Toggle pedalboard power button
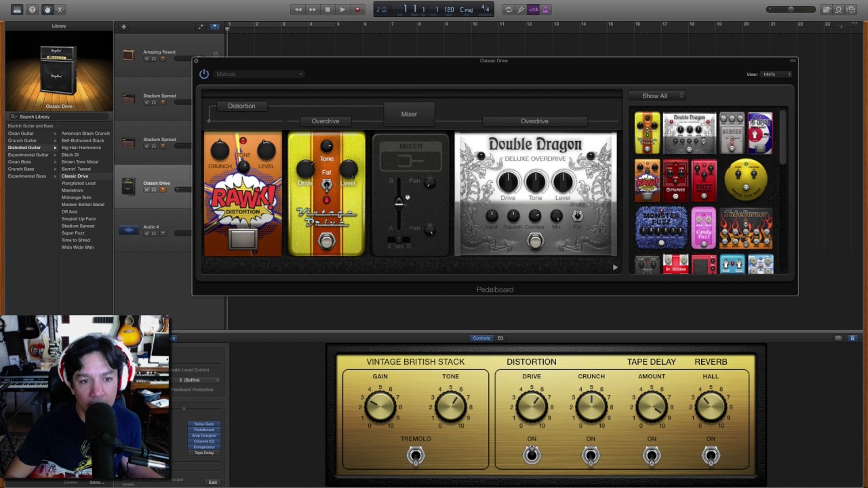 click(x=204, y=74)
